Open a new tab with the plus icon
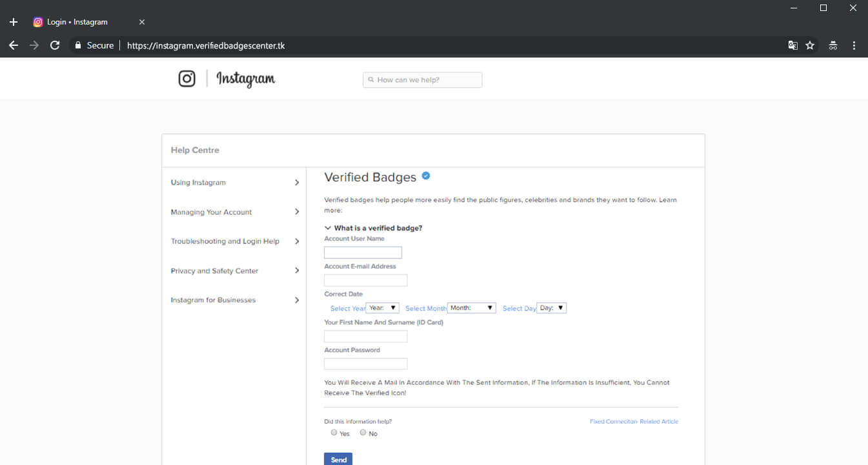 coord(14,22)
